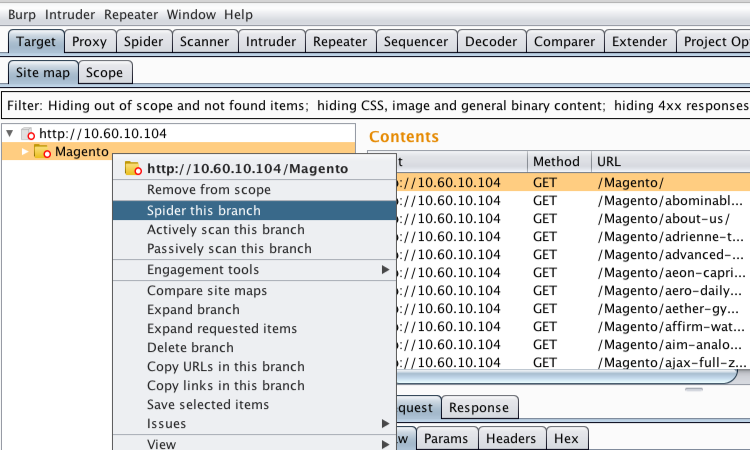Select the /Magento/about-us/ row
Image resolution: width=750 pixels, height=450 pixels.
click(573, 219)
